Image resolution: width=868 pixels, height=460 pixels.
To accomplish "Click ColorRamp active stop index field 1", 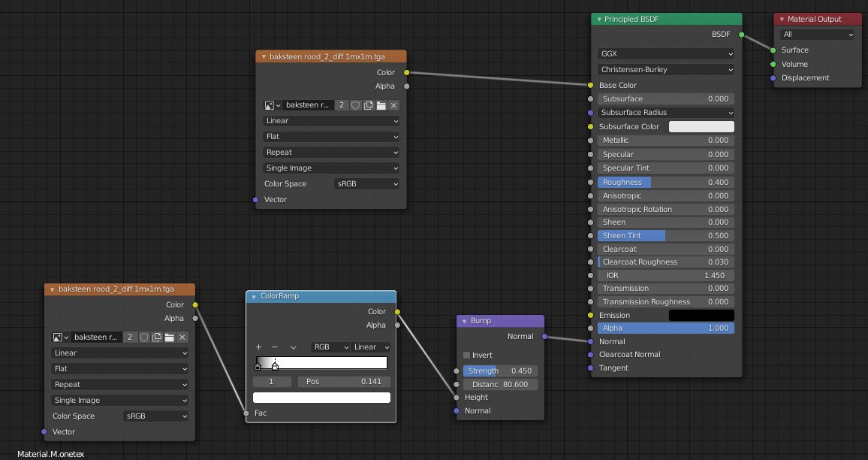I will [272, 382].
